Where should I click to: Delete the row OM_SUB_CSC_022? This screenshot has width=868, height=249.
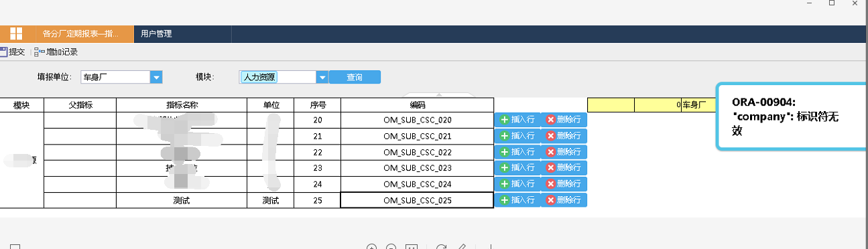[x=564, y=152]
